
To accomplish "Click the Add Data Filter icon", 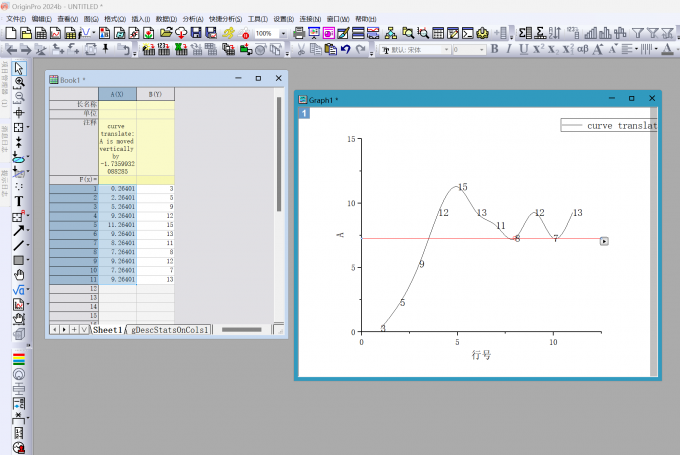I will 638,33.
